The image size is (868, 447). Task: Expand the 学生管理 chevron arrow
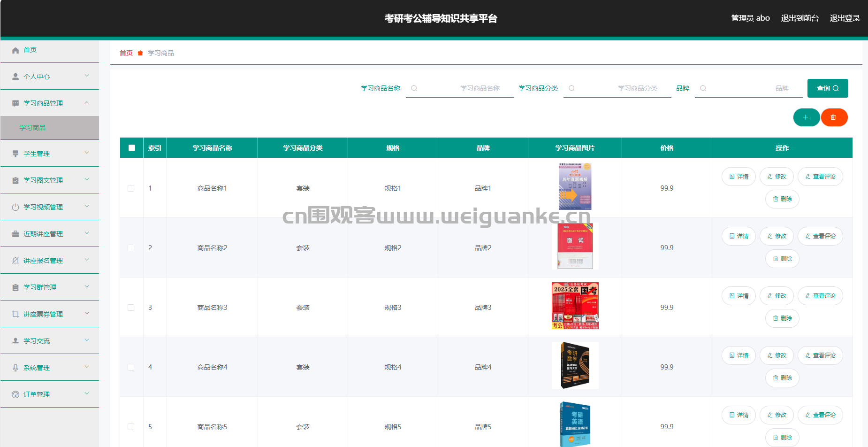tap(87, 153)
